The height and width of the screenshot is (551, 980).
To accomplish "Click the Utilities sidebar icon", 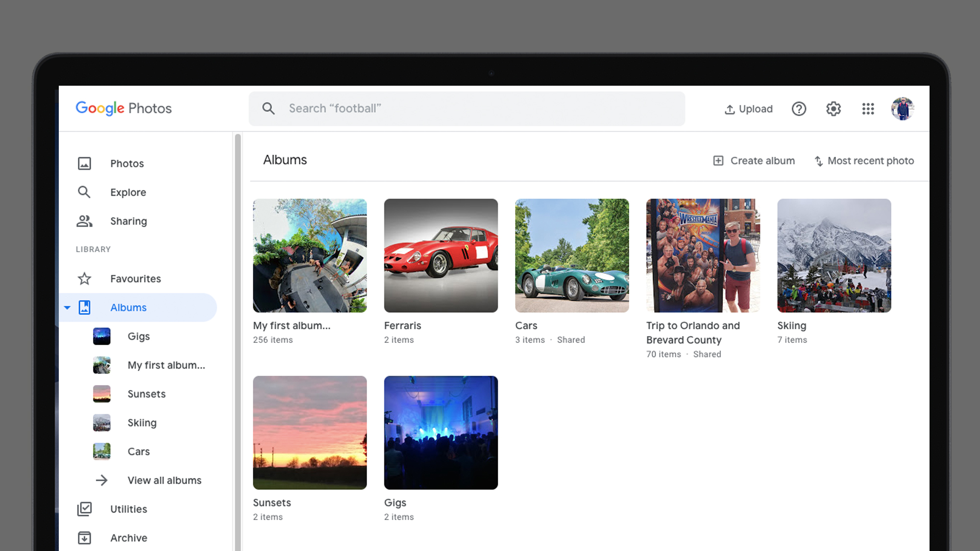I will [84, 508].
